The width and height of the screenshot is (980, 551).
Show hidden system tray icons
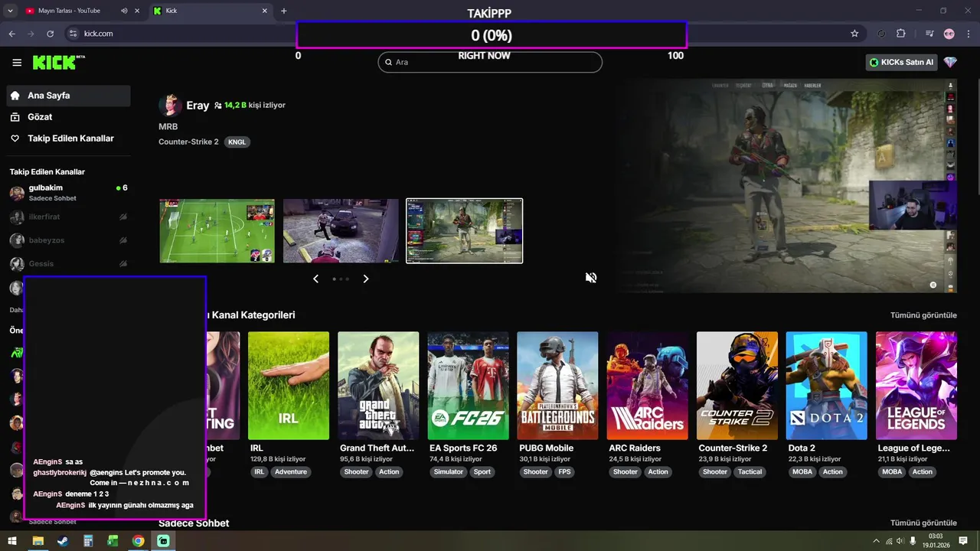(x=876, y=541)
